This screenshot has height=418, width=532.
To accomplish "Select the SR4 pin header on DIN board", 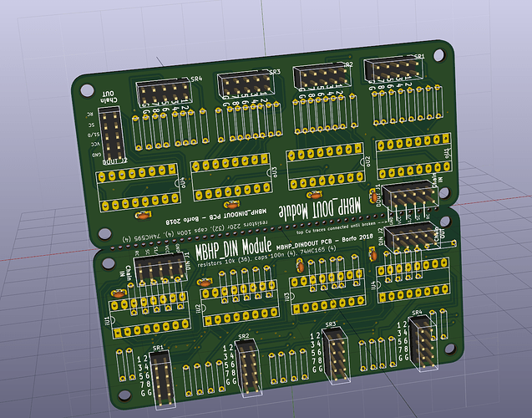I will tap(423, 343).
